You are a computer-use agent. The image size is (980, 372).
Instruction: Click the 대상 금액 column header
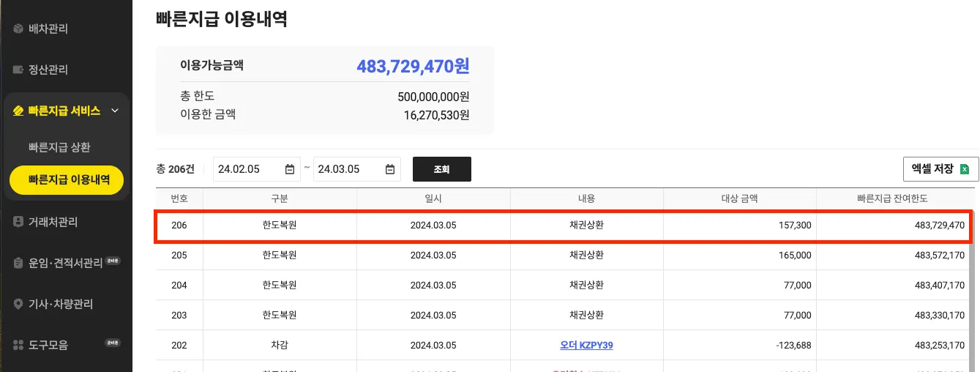[739, 198]
